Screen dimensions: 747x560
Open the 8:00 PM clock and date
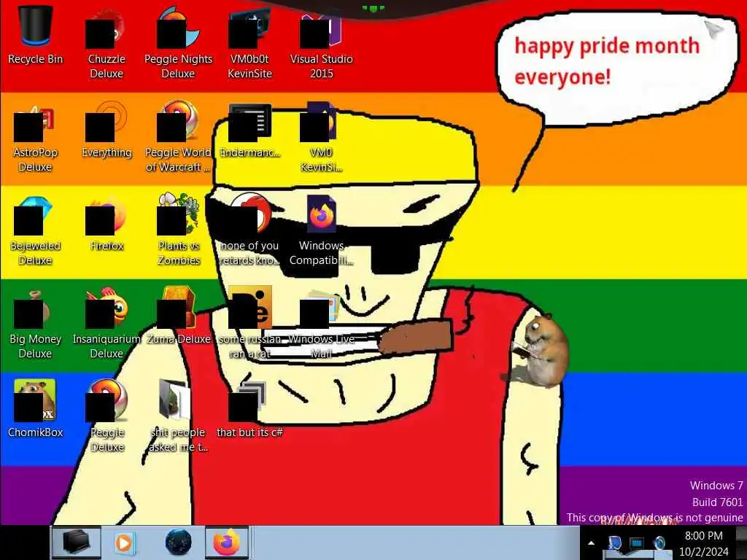(x=704, y=543)
